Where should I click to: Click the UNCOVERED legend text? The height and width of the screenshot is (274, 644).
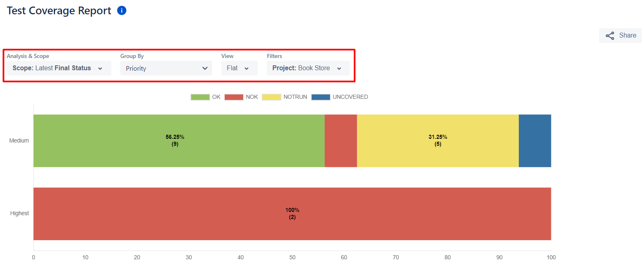(350, 97)
